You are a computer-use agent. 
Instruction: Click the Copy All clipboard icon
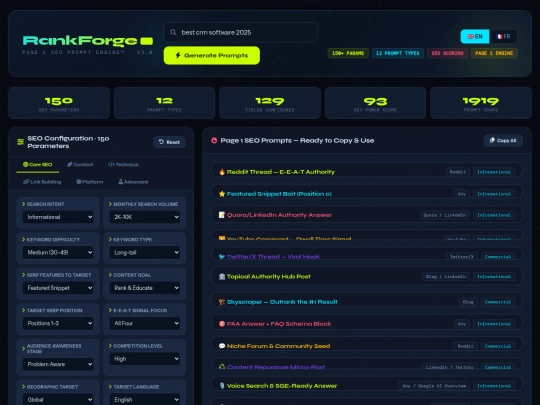(492, 140)
